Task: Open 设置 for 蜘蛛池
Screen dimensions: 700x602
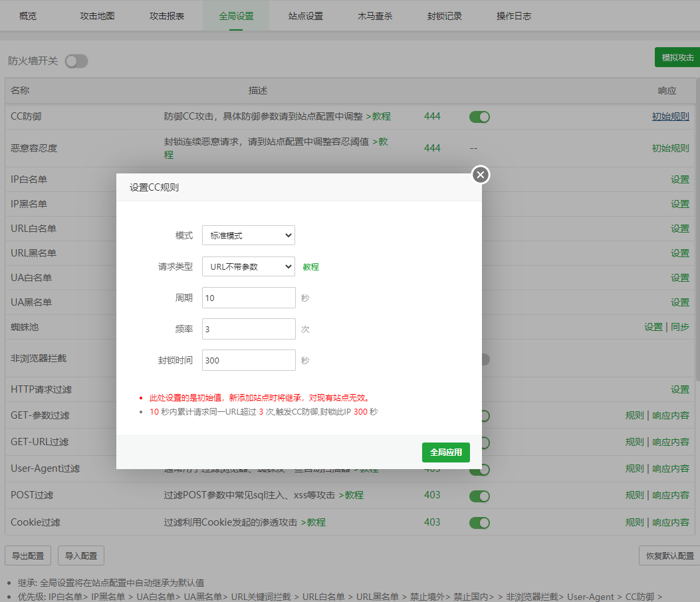Action: 653,327
